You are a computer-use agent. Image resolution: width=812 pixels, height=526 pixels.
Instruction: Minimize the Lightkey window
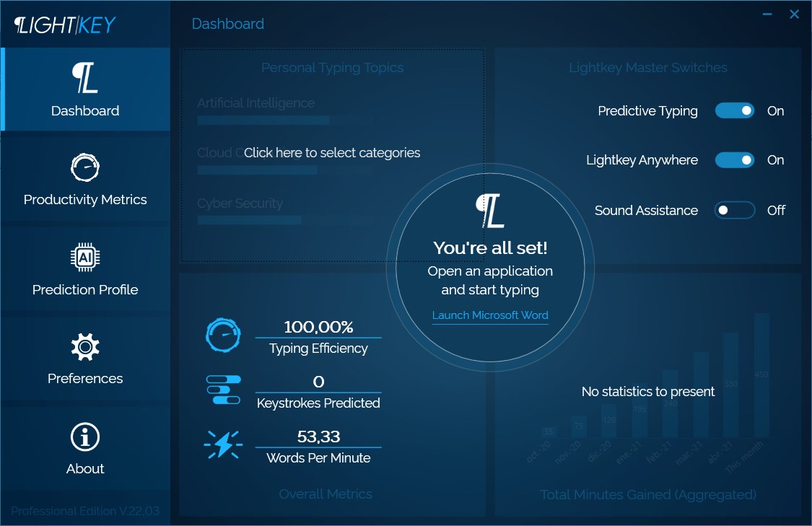(767, 14)
